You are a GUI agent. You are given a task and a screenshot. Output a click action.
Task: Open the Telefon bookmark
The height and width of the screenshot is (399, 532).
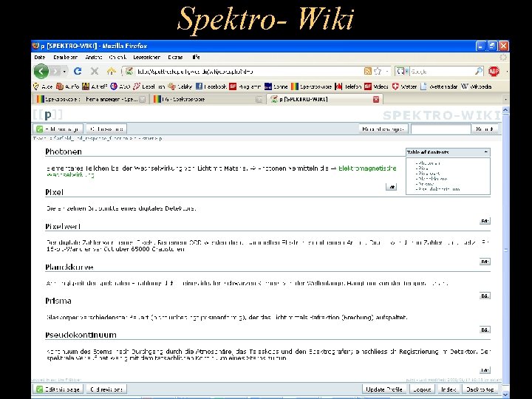(348, 86)
